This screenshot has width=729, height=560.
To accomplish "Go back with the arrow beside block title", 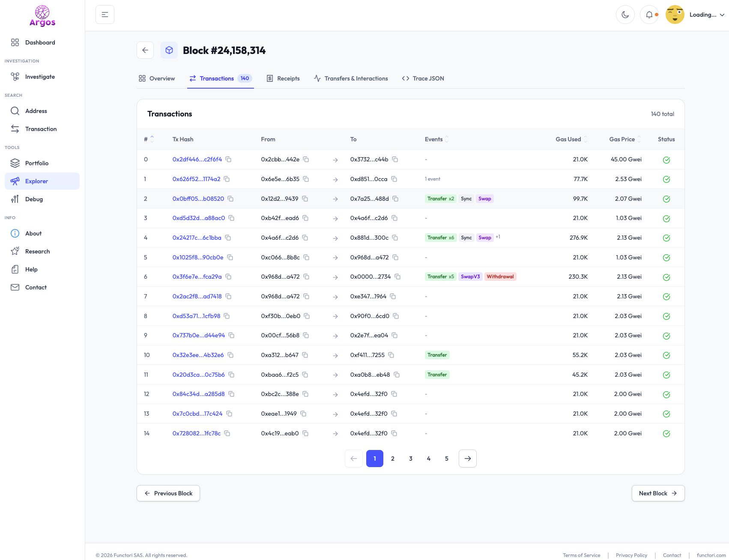I will 145,50.
